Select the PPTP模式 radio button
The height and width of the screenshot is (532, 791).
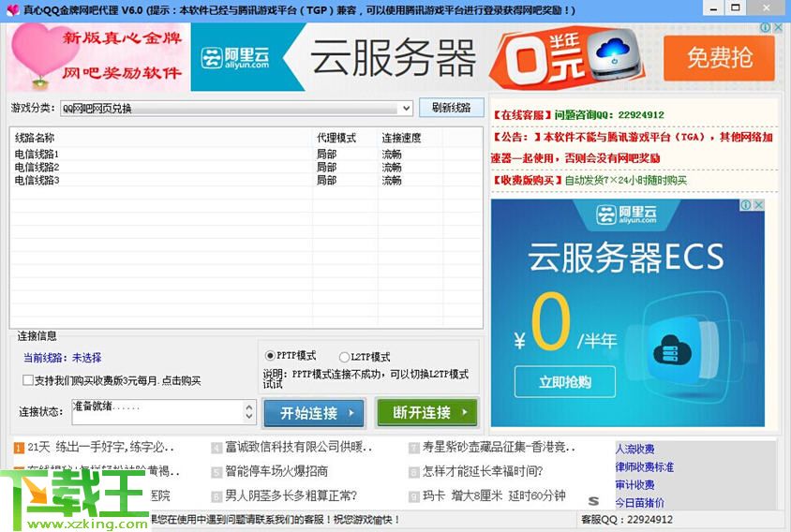(271, 356)
